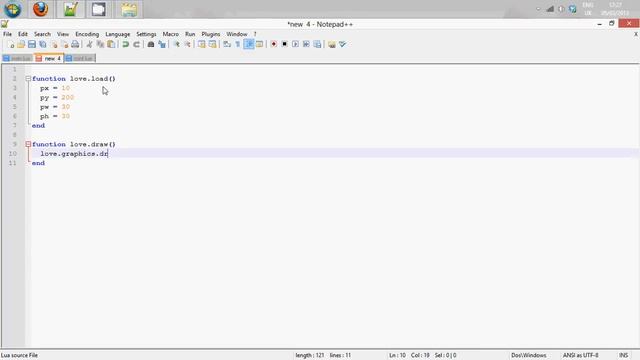This screenshot has width=640, height=360.
Task: Click Run Macro Multiple Times icon
Action: (306, 44)
